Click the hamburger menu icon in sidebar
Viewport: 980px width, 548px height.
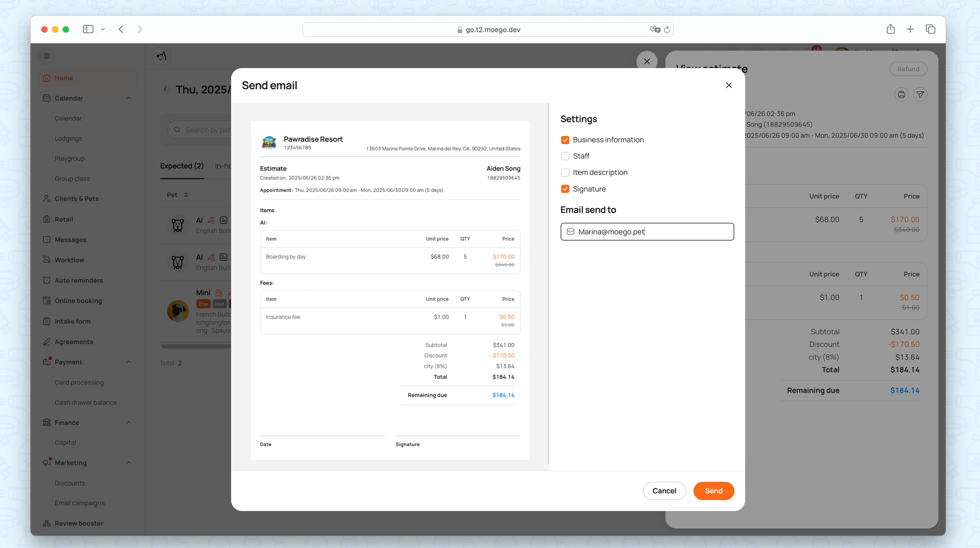click(x=47, y=56)
